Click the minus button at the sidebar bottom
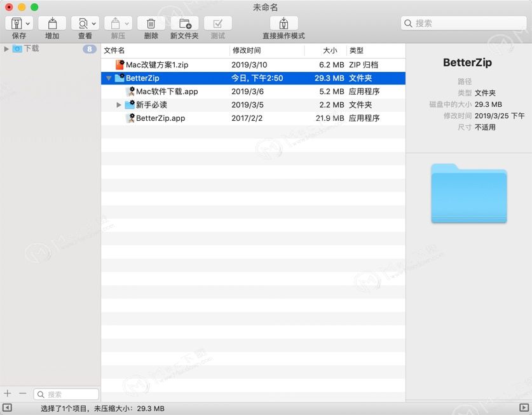The image size is (532, 415). (23, 393)
